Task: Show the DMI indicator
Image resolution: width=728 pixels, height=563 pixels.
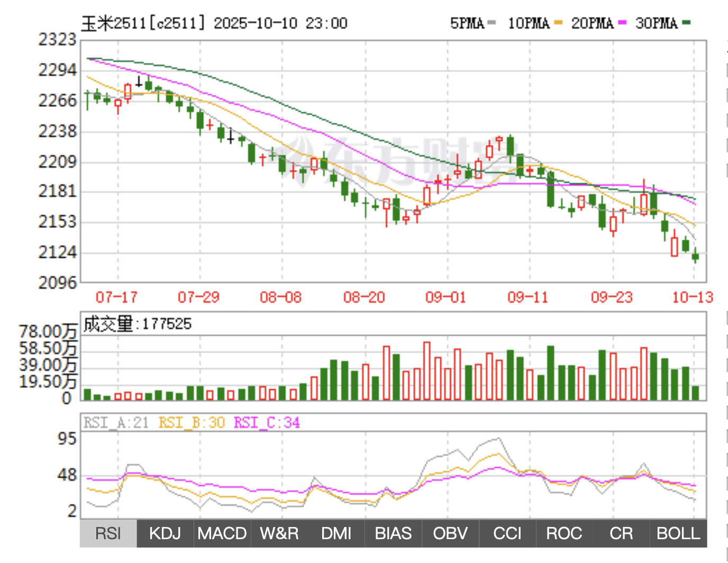Action: (x=336, y=533)
